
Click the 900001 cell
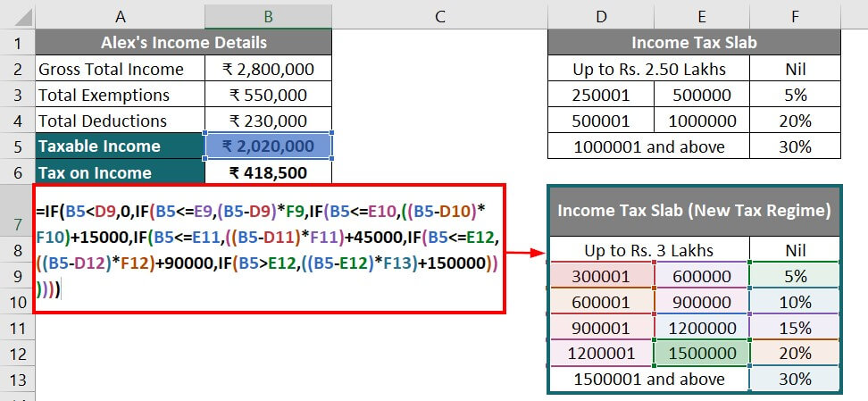tap(601, 328)
